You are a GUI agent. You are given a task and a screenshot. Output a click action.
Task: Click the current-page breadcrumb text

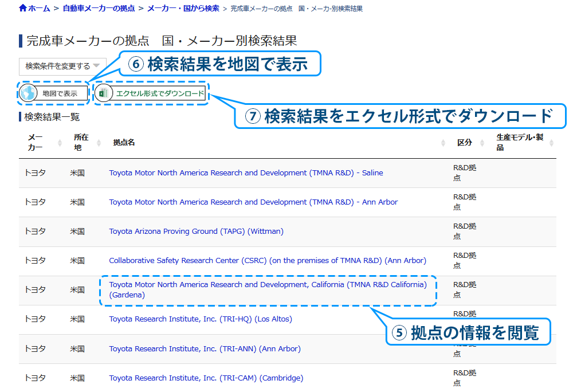296,9
